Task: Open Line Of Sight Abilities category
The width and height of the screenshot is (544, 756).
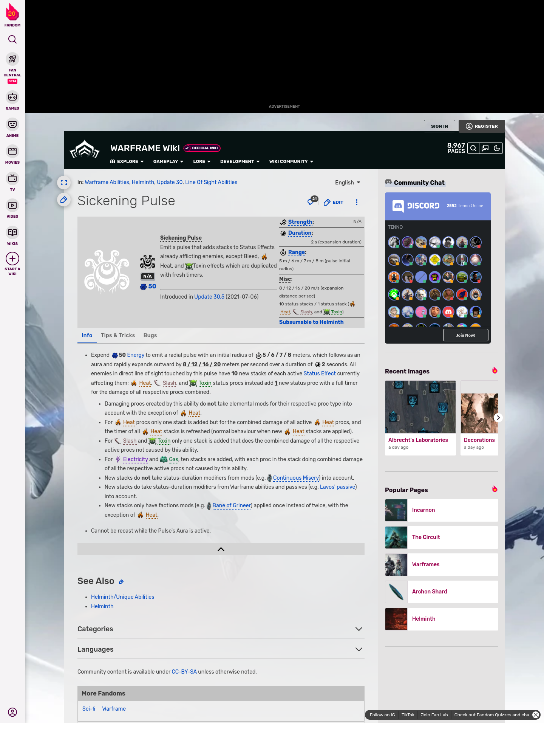Action: pos(211,182)
